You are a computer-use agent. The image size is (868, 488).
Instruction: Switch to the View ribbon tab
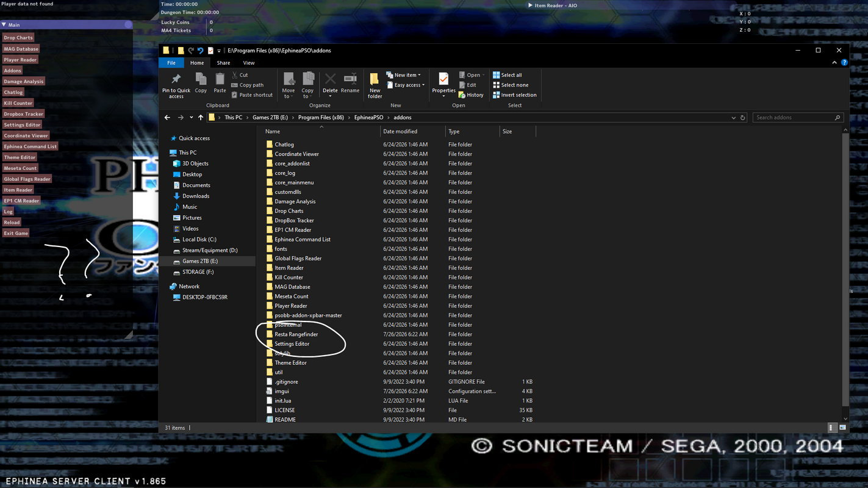249,63
